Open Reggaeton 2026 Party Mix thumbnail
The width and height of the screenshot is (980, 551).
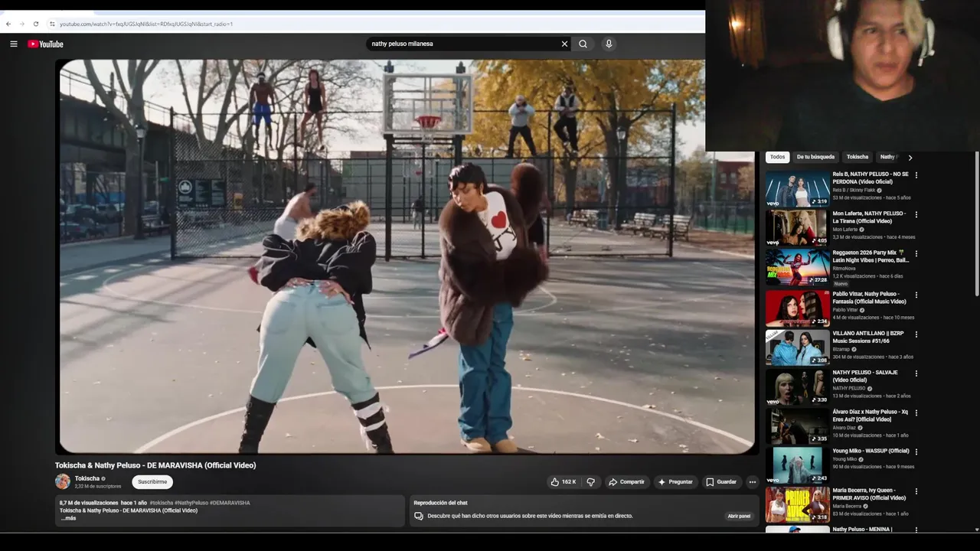[x=797, y=266]
